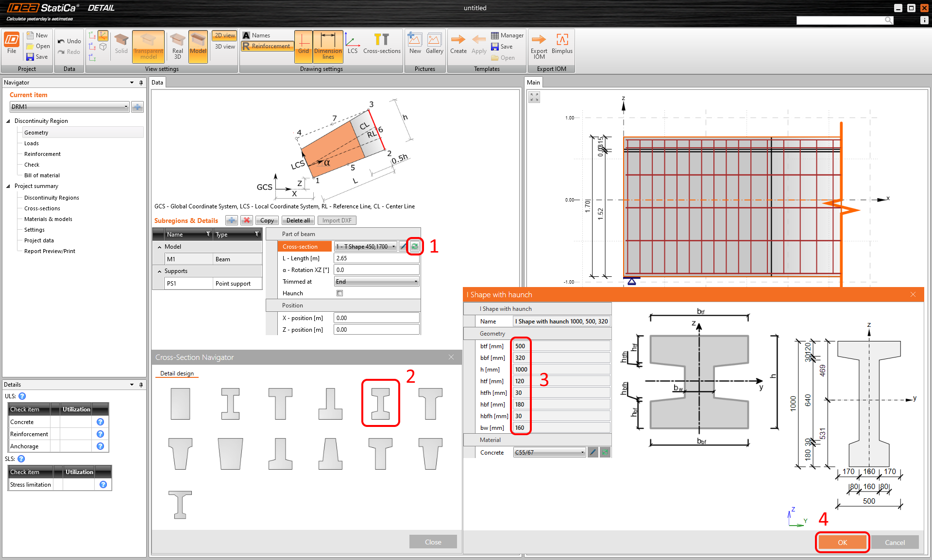Switch to the Main tab
The width and height of the screenshot is (932, 560).
coord(533,82)
